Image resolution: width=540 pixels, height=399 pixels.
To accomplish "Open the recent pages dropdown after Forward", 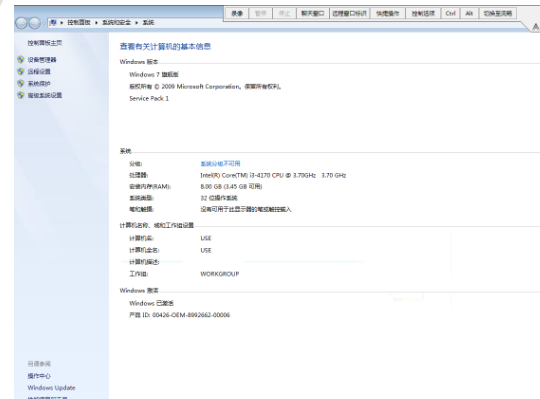I will click(44, 23).
